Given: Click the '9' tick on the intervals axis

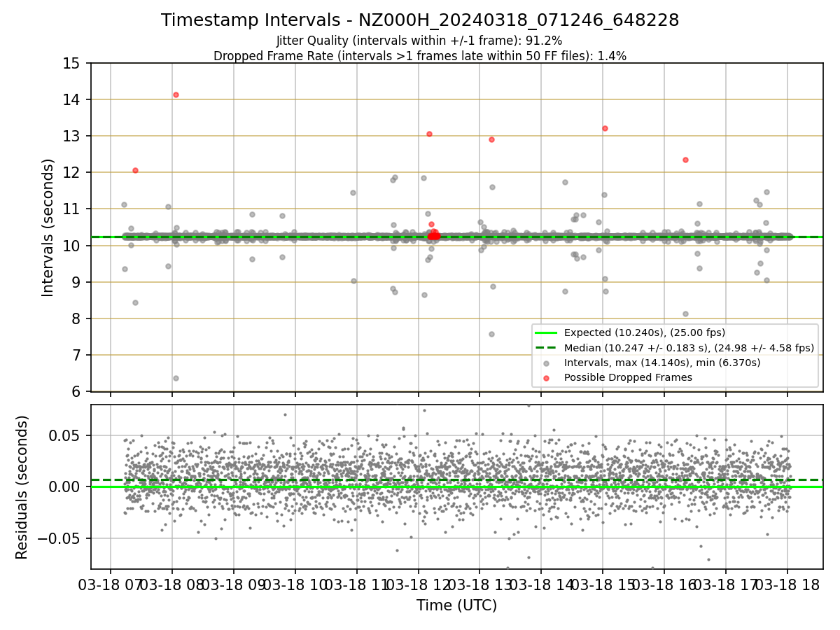Looking at the screenshot, I should pyautogui.click(x=76, y=282).
